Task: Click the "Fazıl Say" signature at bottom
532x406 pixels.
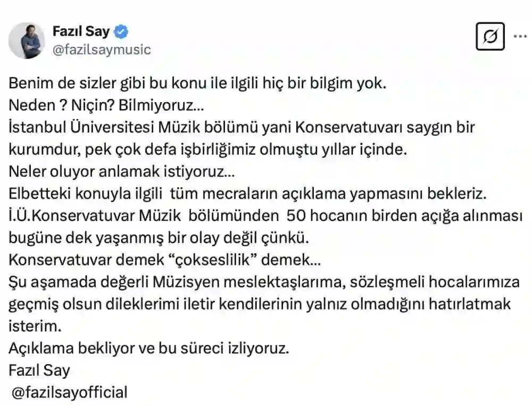Action: (39, 370)
